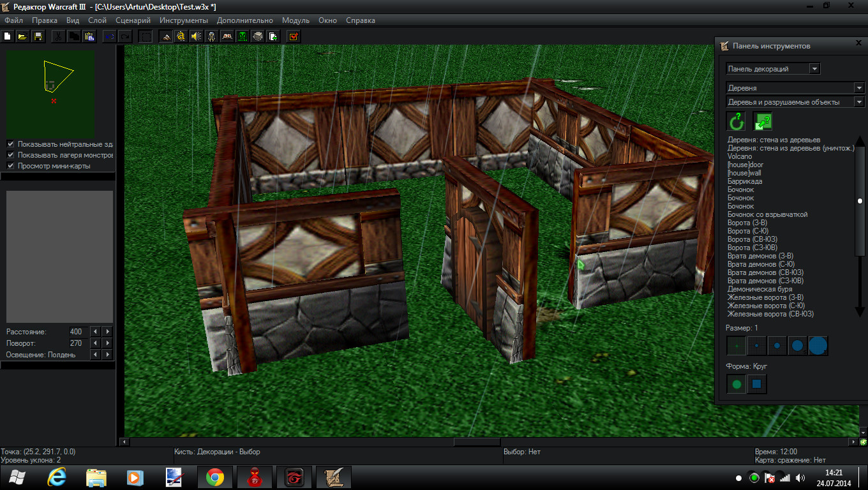The width and height of the screenshot is (868, 490).
Task: Open the Import Manager icon
Action: click(x=273, y=36)
